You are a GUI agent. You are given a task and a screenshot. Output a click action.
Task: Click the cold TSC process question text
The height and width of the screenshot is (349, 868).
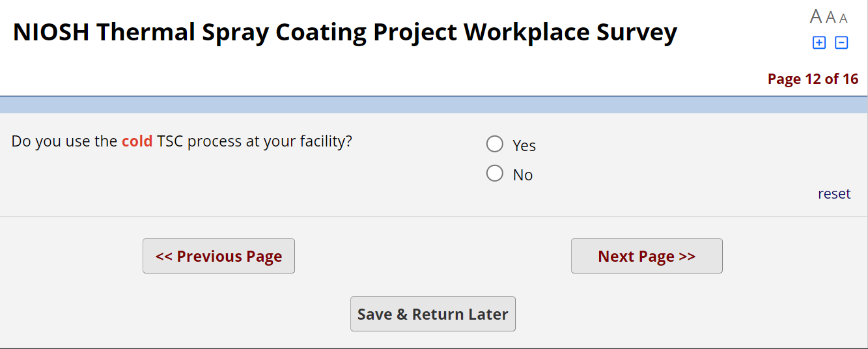182,141
